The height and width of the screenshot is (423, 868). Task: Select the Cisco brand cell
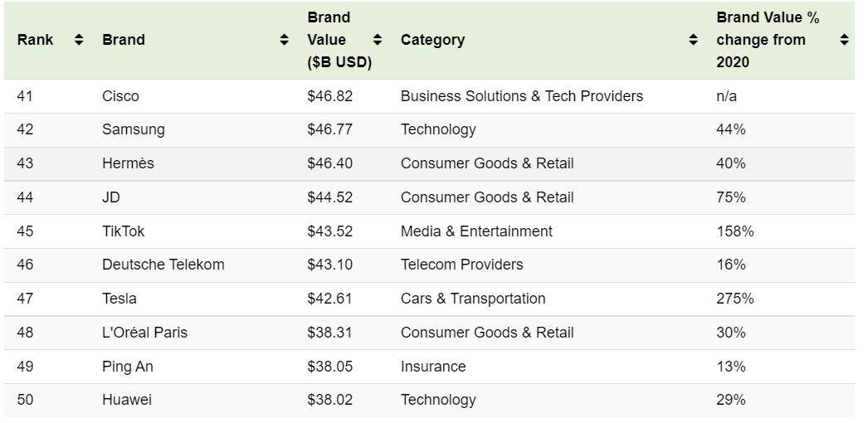click(x=120, y=96)
